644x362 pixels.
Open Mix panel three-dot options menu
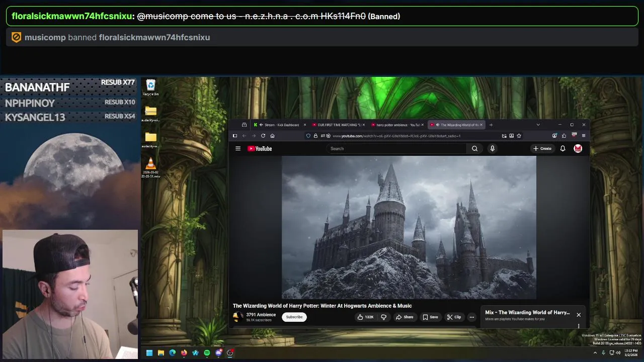(x=579, y=326)
